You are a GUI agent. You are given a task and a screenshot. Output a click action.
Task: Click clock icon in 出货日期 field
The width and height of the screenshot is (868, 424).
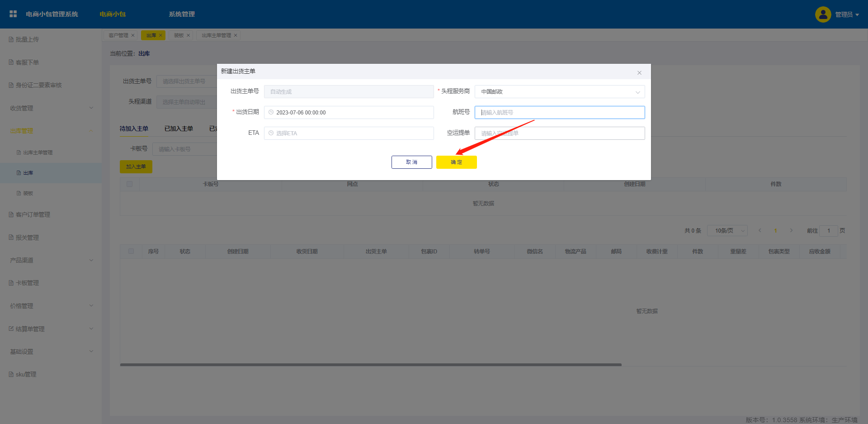tap(271, 112)
